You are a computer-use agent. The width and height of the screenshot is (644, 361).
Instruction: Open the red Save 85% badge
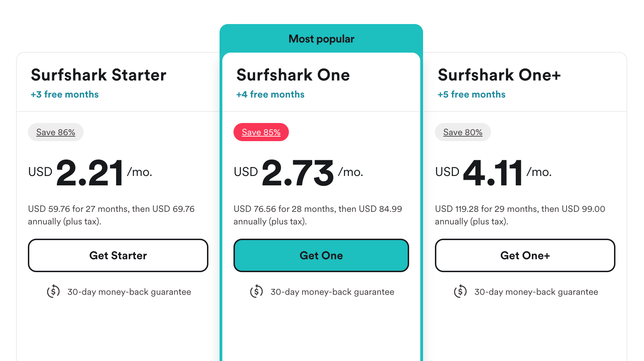click(261, 132)
